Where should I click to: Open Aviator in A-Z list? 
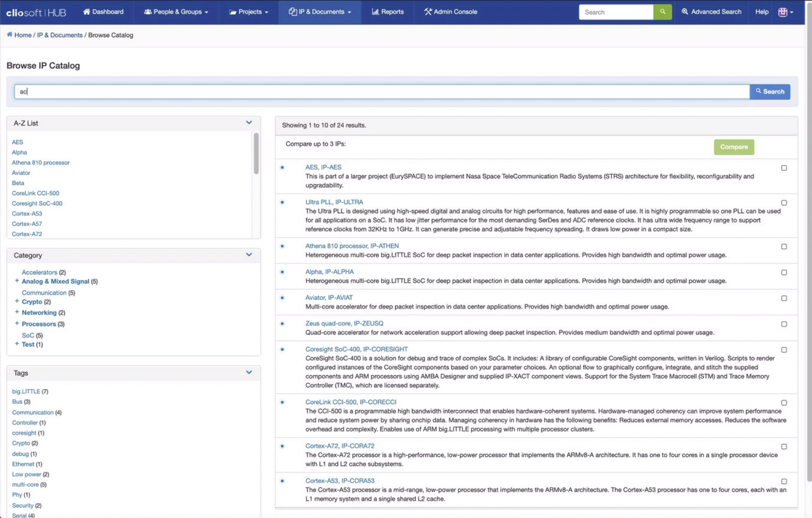click(x=21, y=173)
